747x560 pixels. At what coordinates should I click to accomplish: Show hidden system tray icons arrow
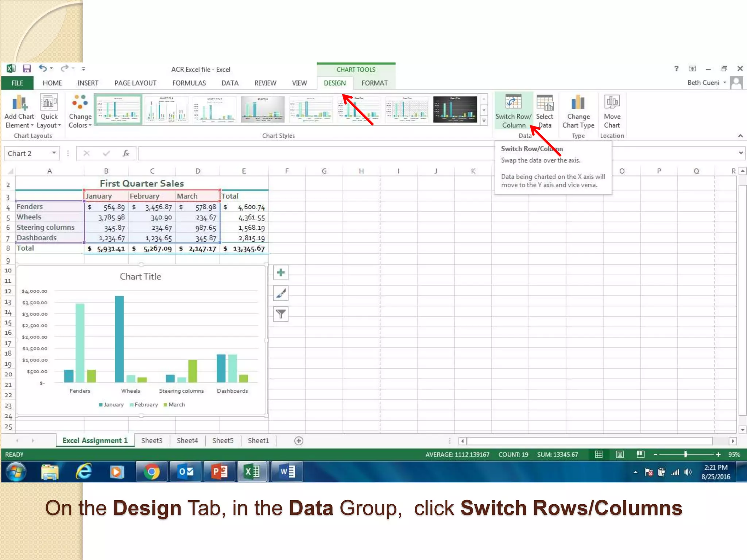point(635,472)
